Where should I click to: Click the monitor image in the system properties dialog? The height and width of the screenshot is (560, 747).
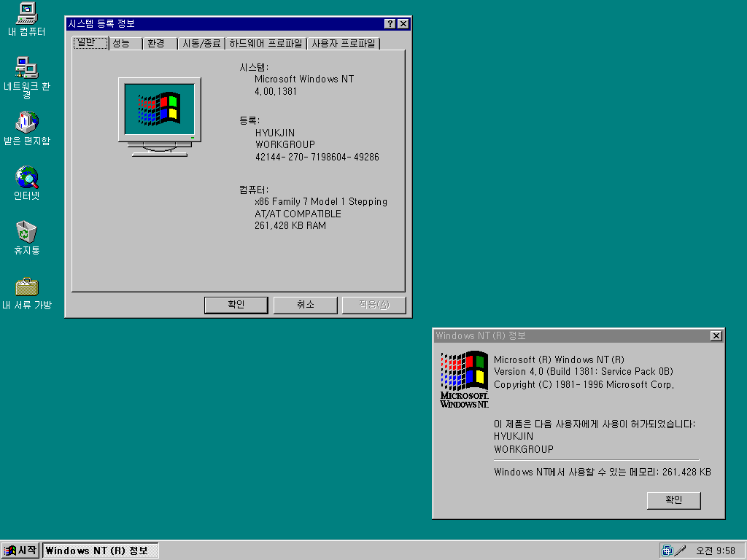[160, 117]
